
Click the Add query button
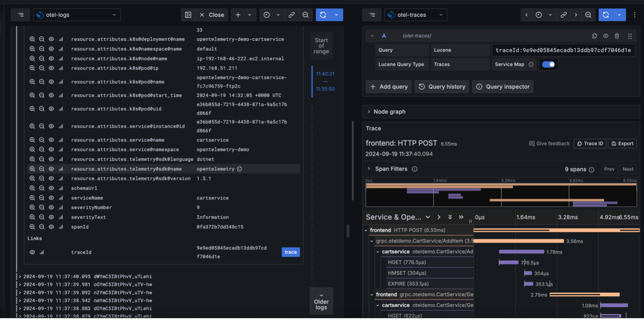click(x=388, y=86)
